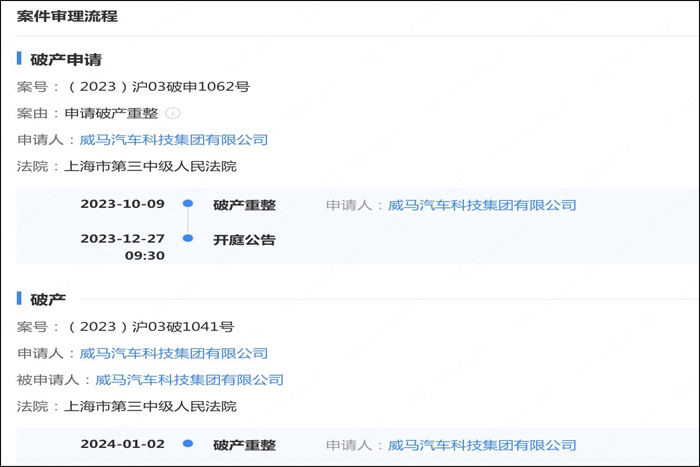This screenshot has width=700, height=467.
Task: Open 被申请人 company link in 破产 section
Action: coord(189,379)
